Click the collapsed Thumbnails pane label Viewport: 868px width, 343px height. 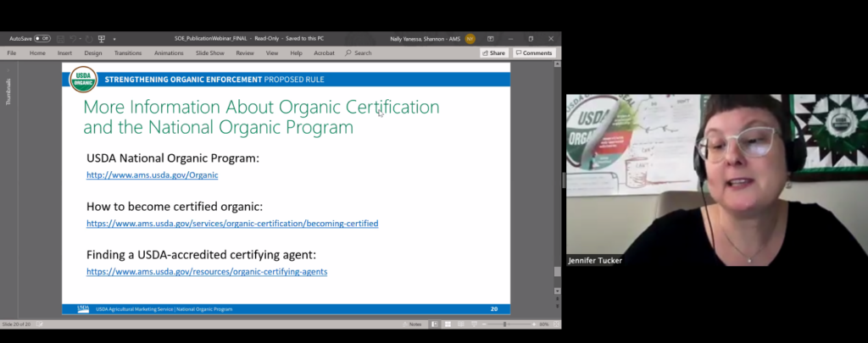pyautogui.click(x=8, y=91)
